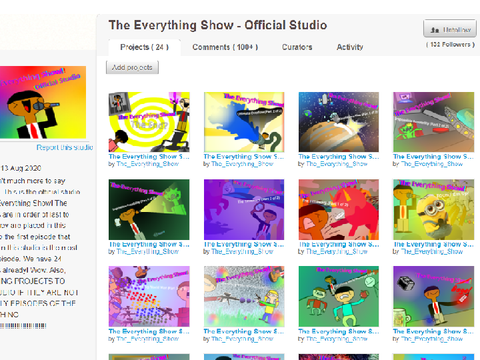Open the studio cover image with singer
The width and height of the screenshot is (480, 360).
(x=43, y=102)
